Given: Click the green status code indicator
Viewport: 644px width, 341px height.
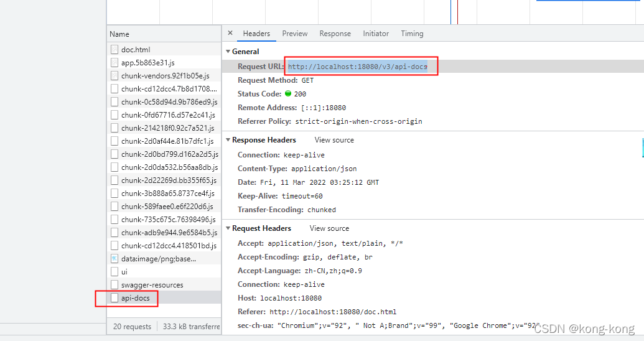Looking at the screenshot, I should pyautogui.click(x=288, y=94).
